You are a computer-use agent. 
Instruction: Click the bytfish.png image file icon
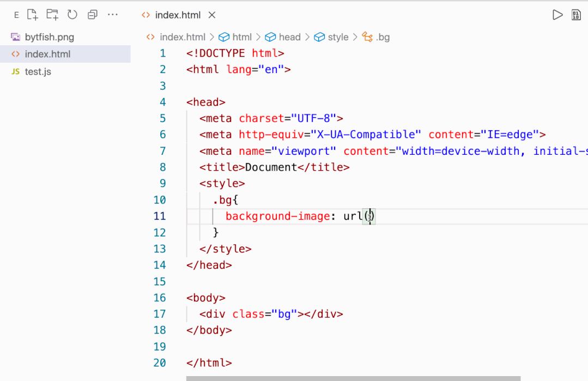click(15, 37)
